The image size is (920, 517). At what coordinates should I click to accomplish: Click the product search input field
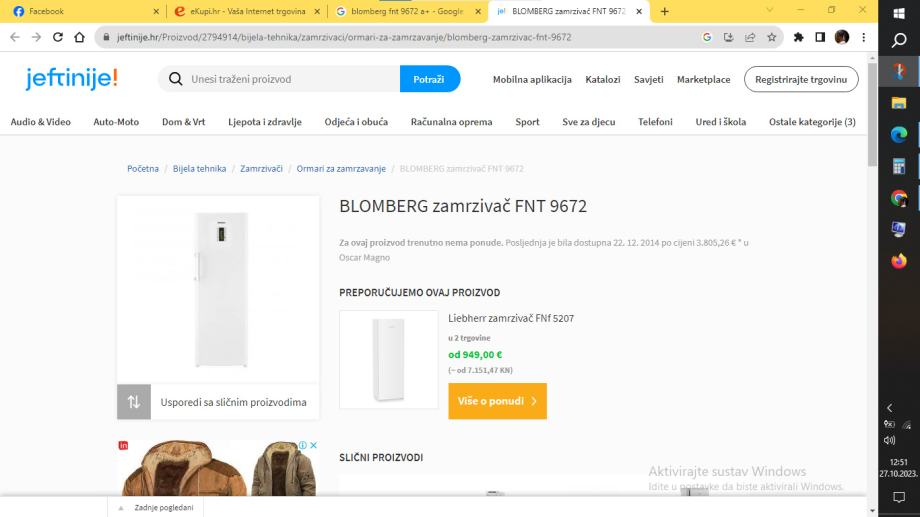[290, 79]
